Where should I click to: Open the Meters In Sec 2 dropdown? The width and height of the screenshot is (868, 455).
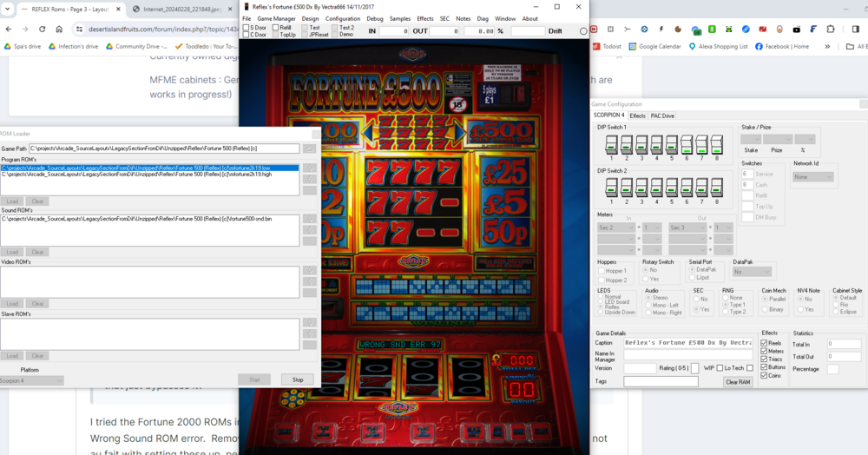point(615,227)
